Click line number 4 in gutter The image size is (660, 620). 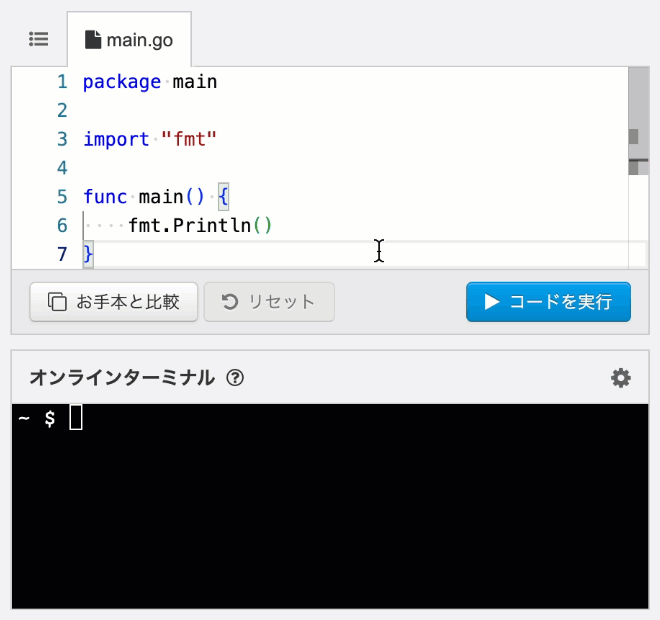tap(62, 168)
